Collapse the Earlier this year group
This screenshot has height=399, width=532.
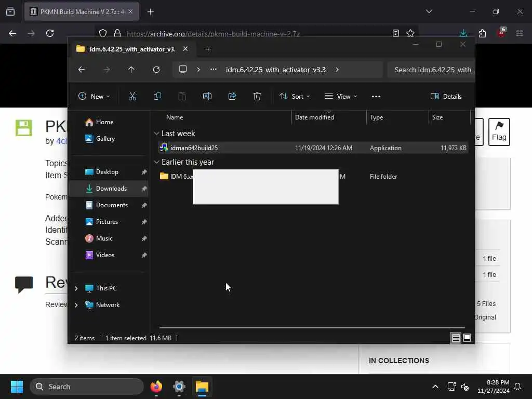click(156, 162)
